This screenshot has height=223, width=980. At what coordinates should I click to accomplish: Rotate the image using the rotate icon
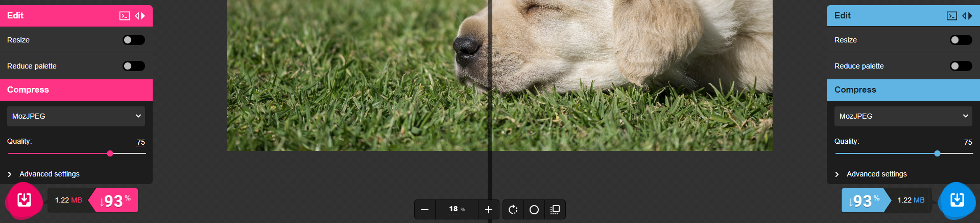[513, 210]
